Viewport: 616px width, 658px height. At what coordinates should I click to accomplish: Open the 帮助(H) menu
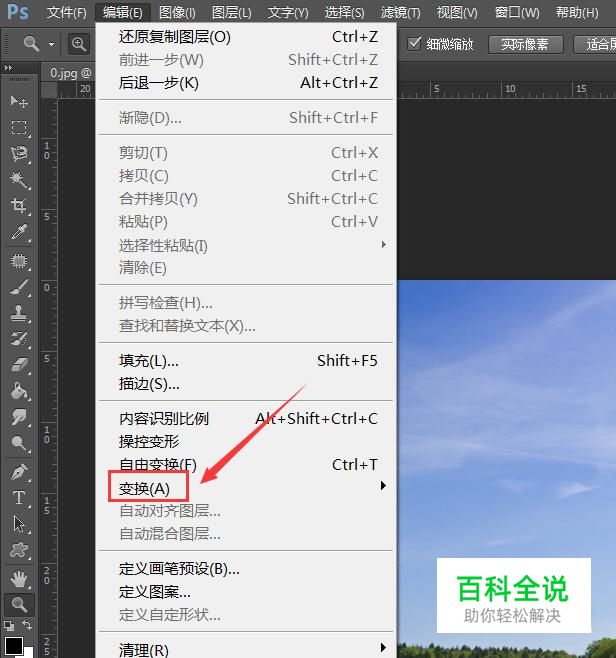pos(577,12)
